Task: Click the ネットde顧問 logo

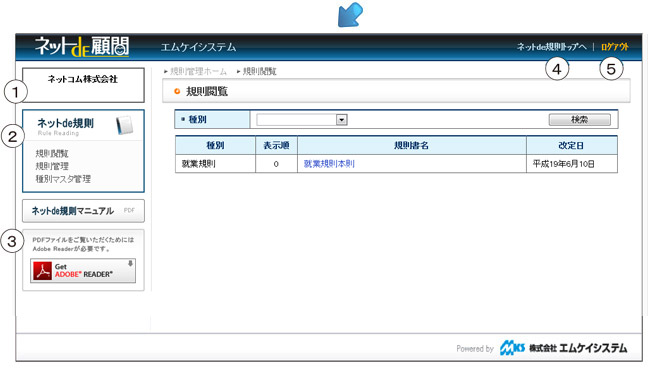Action: tap(82, 46)
